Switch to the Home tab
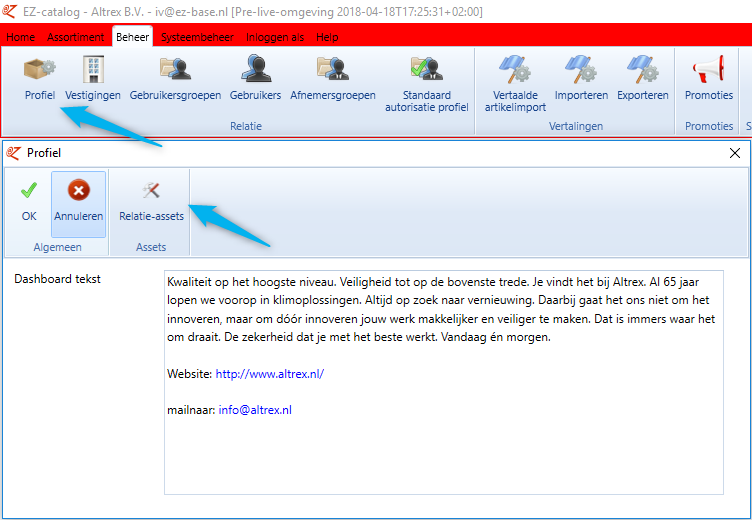Viewport: 752px width, 520px height. [x=20, y=37]
